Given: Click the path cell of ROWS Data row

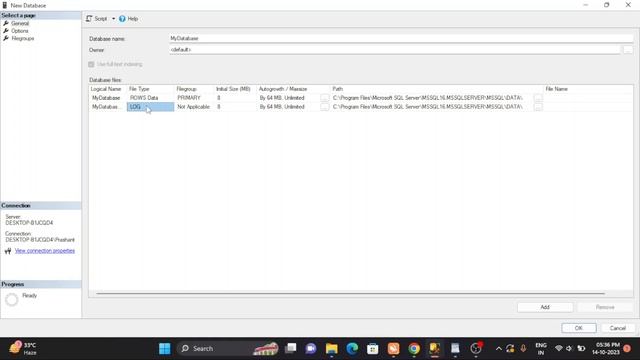Looking at the screenshot, I should tap(432, 98).
